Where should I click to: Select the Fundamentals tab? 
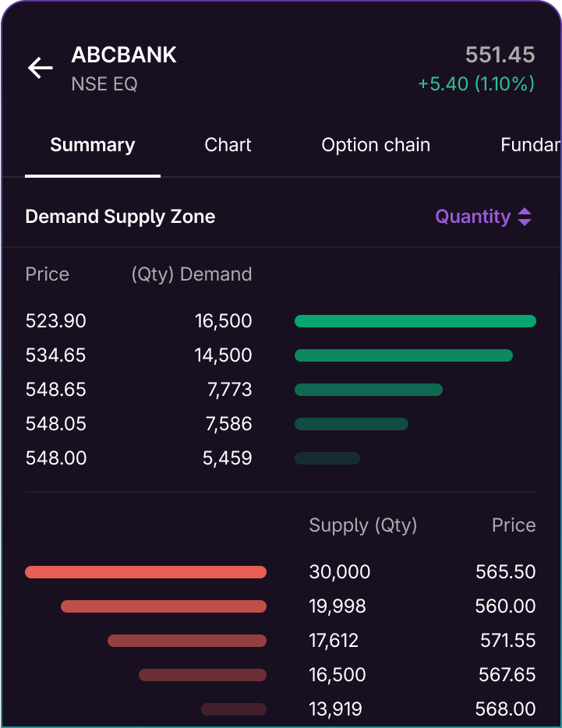click(533, 145)
